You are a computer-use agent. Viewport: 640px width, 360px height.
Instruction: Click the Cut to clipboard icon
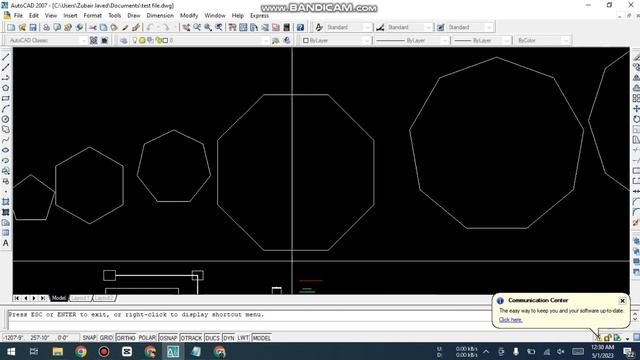click(93, 27)
